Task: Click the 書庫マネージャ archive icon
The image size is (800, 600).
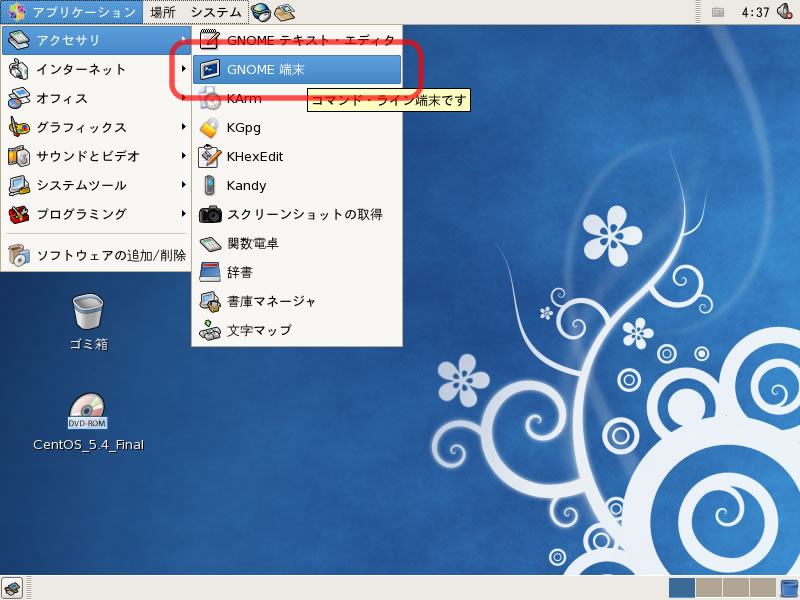Action: click(x=210, y=302)
